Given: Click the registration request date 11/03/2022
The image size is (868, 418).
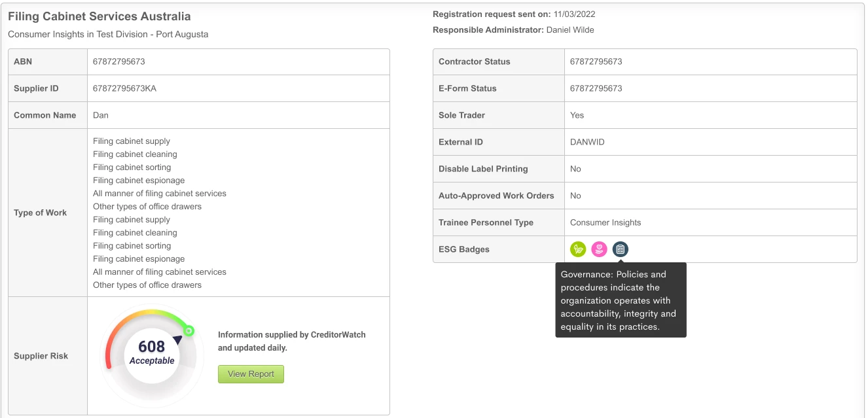Looking at the screenshot, I should click(x=574, y=14).
